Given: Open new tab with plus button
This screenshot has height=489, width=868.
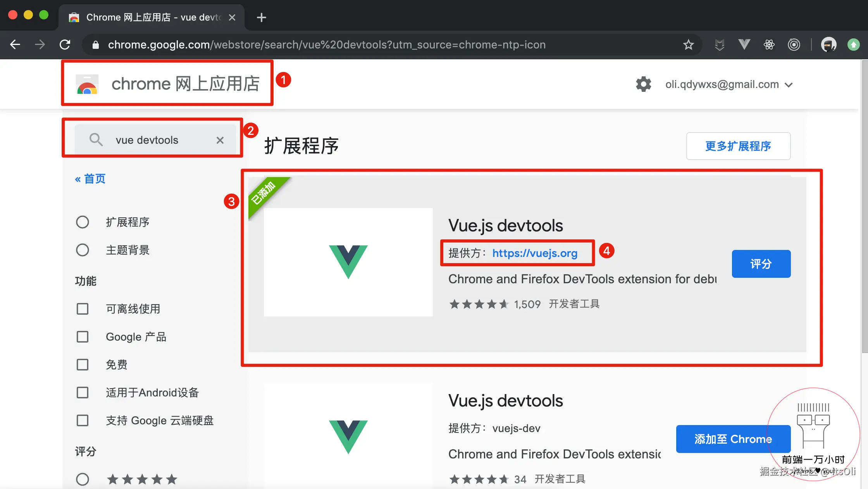Looking at the screenshot, I should (x=262, y=17).
